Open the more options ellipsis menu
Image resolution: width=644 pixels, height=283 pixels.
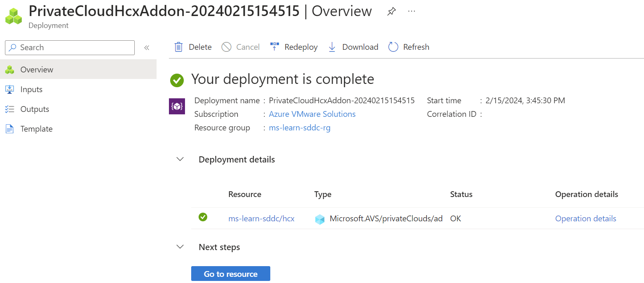coord(411,11)
